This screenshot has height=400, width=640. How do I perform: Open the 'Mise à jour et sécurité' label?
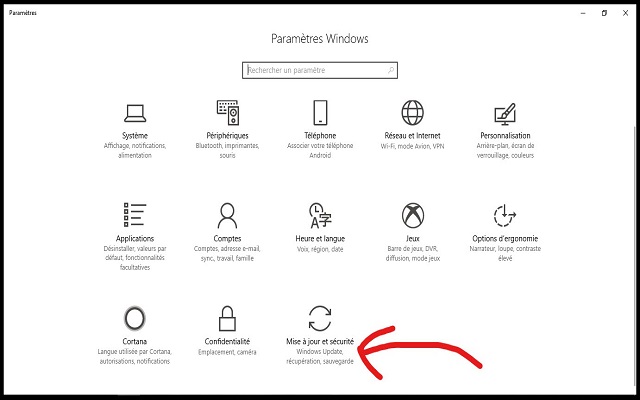(320, 342)
